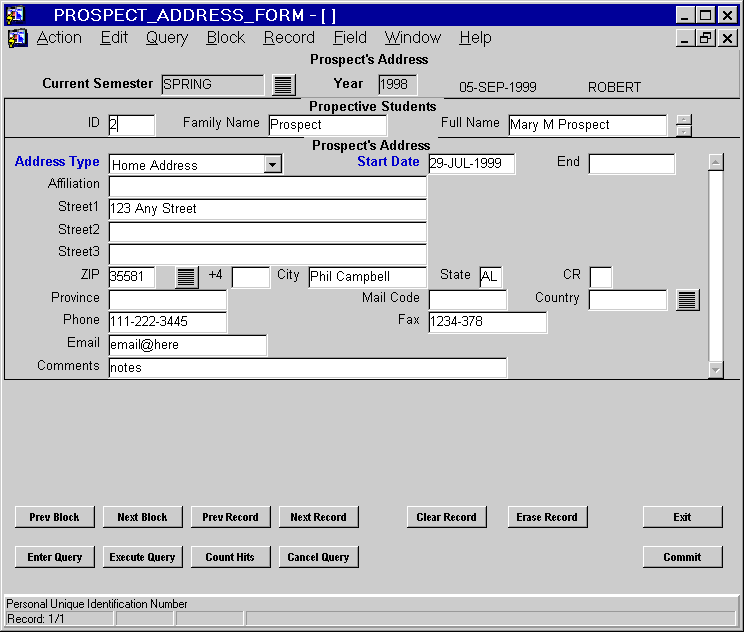Screen dimensions: 744x632
Task: Click the Clear Record button
Action: [x=446, y=517]
